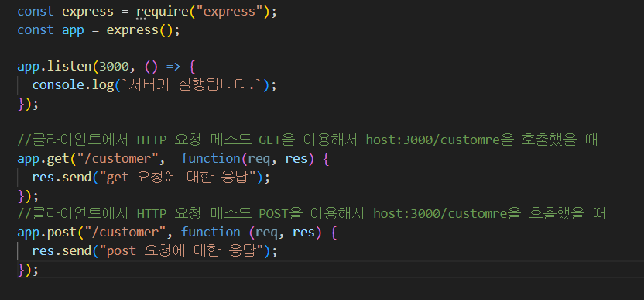Viewport: 644px width, 300px height.
Task: Click the express() call on the app line
Action: [x=139, y=30]
